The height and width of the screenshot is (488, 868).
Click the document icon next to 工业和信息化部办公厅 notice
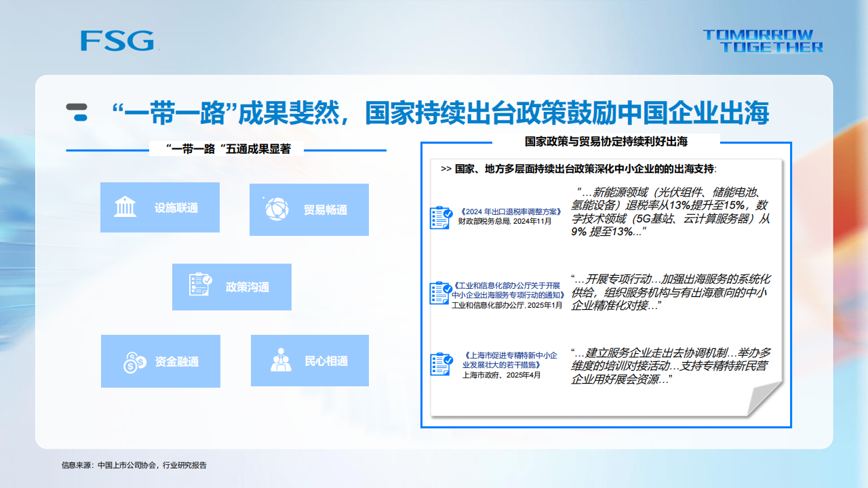(x=441, y=293)
